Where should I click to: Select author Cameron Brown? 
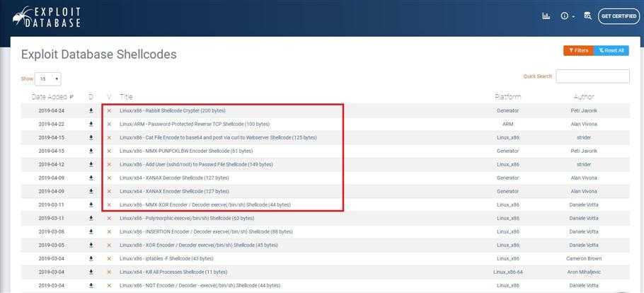tap(584, 258)
